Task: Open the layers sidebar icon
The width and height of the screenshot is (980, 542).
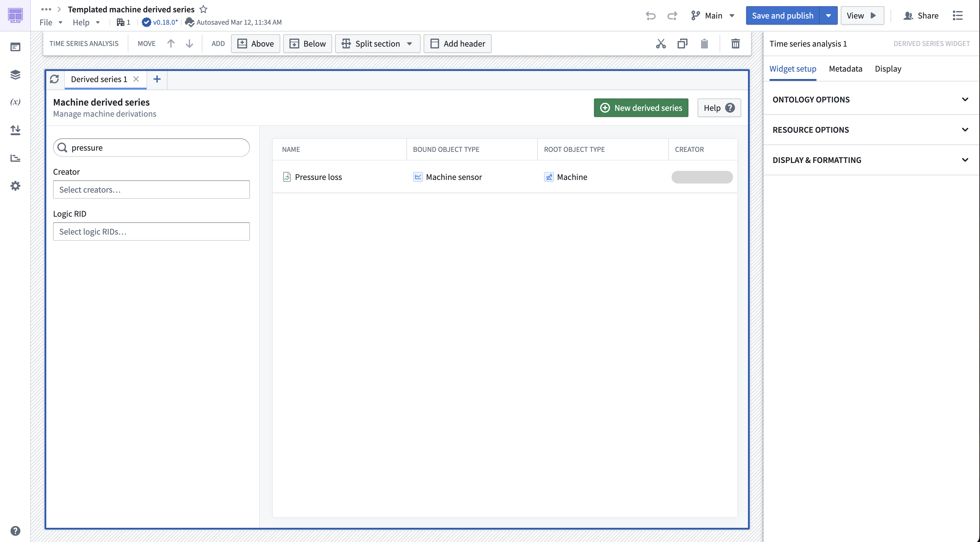Action: point(15,75)
